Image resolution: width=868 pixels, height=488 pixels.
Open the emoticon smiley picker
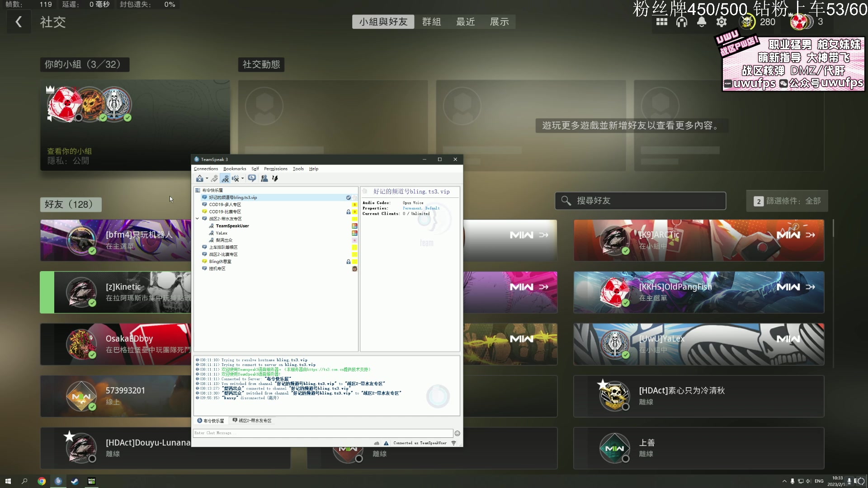pos(458,433)
